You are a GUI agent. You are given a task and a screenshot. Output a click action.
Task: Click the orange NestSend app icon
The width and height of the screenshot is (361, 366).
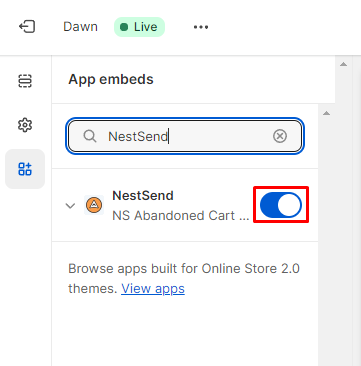94,205
